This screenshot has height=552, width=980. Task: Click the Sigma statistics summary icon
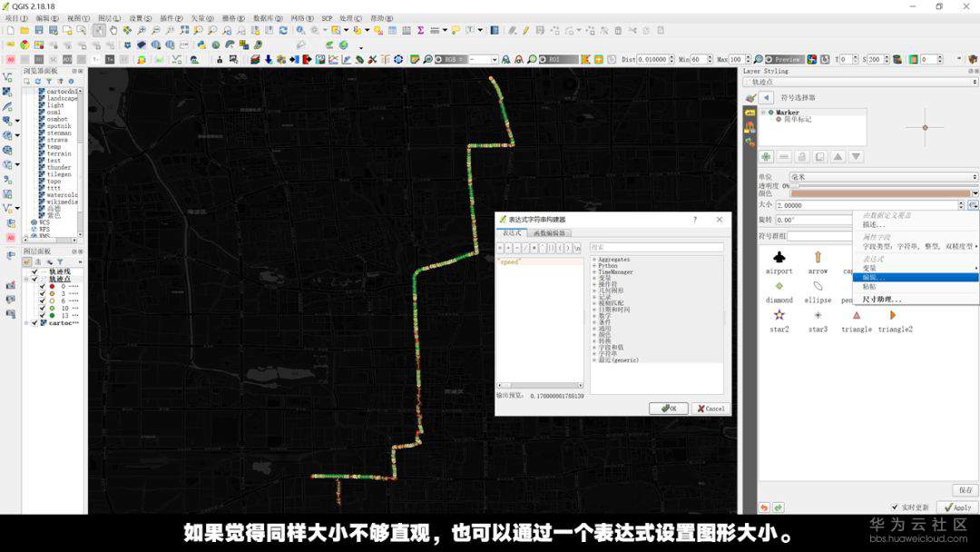[421, 30]
